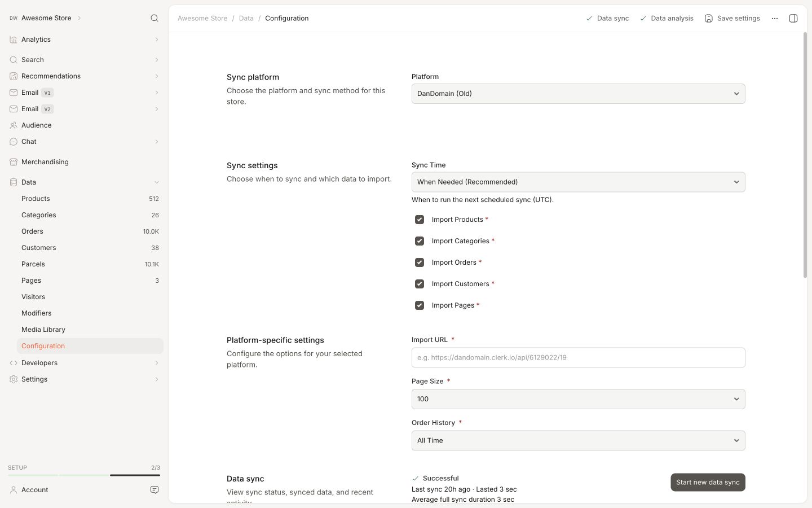The height and width of the screenshot is (508, 812).
Task: Click the Save settings disk icon
Action: pyautogui.click(x=709, y=19)
